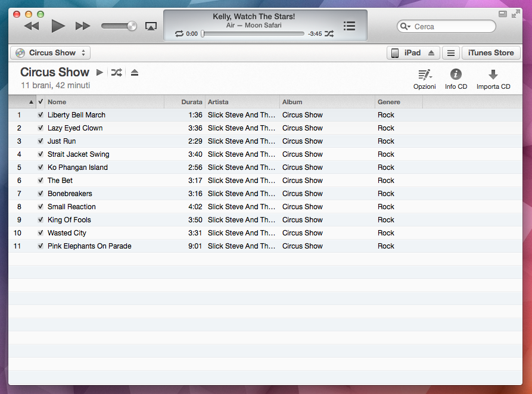Switch to the mini player icon
532x394 pixels.
point(503,14)
